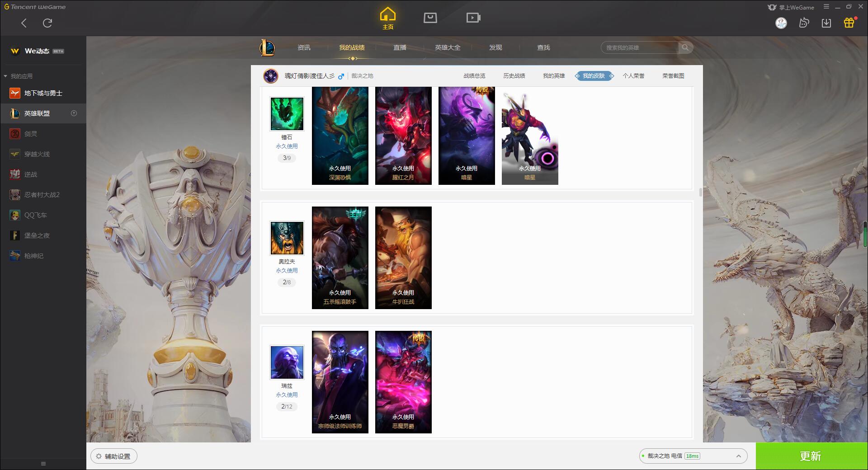The height and width of the screenshot is (470, 868).
Task: Open the 主页 home icon tab
Action: click(x=388, y=19)
